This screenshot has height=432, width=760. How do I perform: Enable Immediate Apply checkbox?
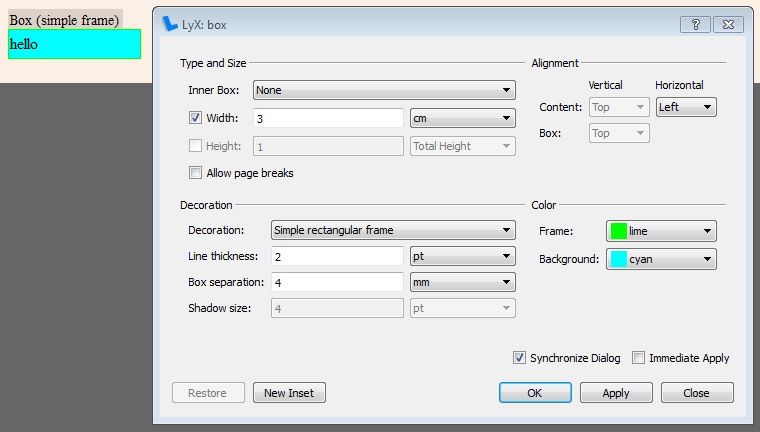click(638, 358)
